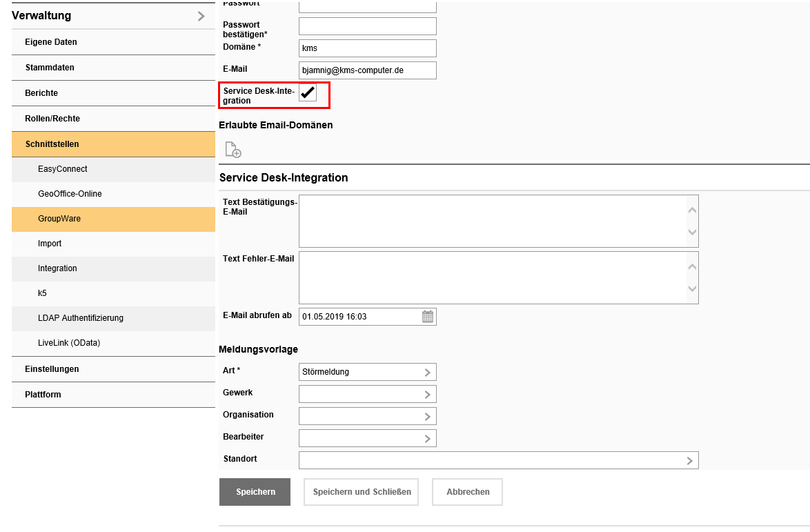Screen dimensions: 810x532
Task: Select LDAP Authentifizierung interface
Action: click(x=113, y=318)
